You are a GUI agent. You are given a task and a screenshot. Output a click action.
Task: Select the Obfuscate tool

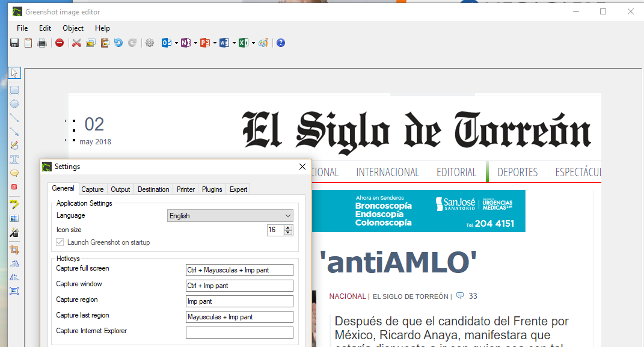tap(14, 218)
